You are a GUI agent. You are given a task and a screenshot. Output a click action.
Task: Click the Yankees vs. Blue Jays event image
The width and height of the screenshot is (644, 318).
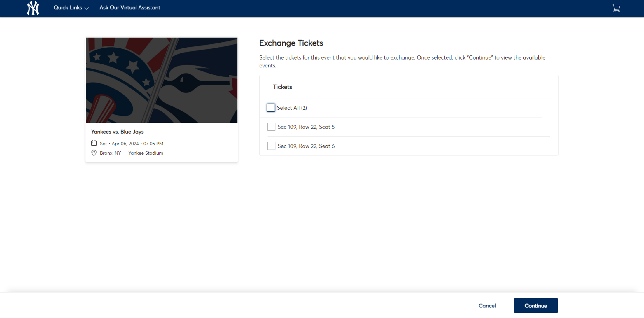161,80
